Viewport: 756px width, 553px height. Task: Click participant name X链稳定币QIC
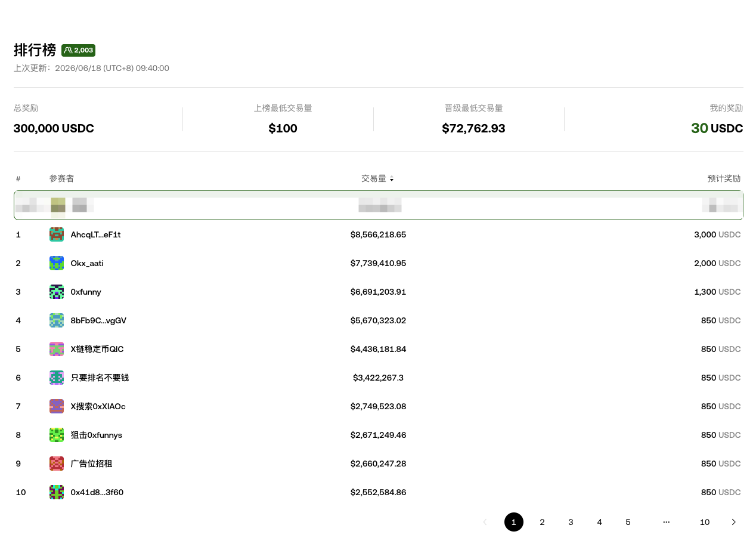point(97,349)
